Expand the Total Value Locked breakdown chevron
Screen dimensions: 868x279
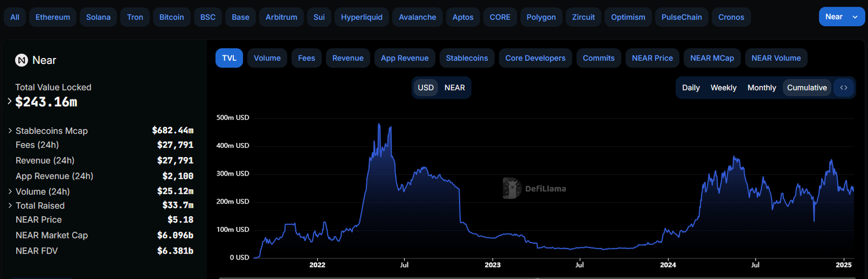click(x=9, y=101)
